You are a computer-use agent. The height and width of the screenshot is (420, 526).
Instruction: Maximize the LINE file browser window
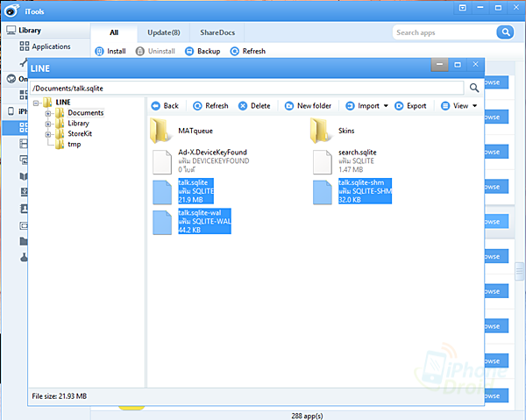(x=458, y=64)
